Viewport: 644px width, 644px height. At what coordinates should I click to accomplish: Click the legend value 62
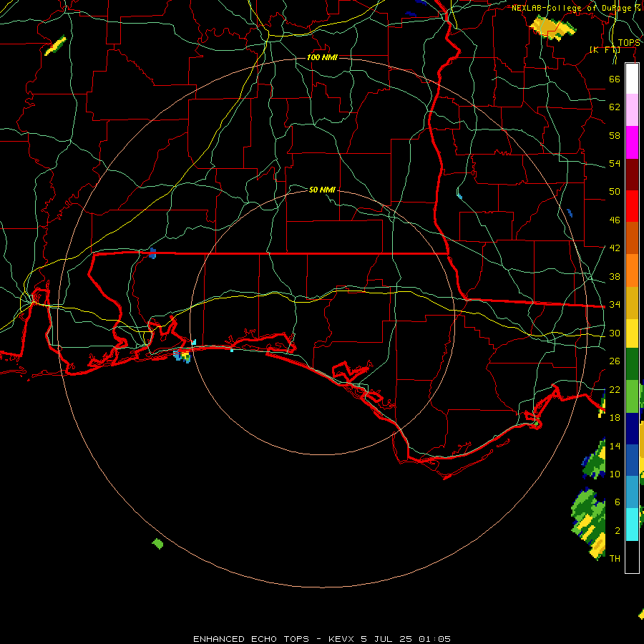click(x=615, y=107)
